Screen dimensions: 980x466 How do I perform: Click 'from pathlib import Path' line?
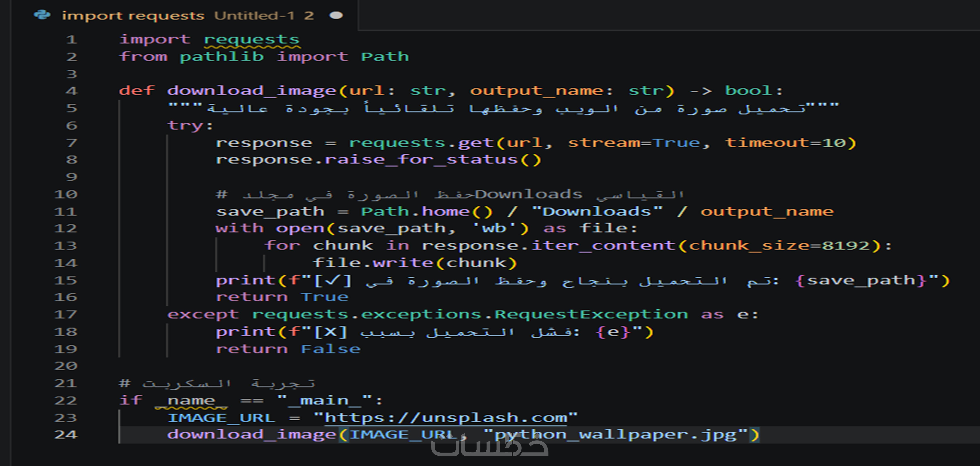point(264,57)
